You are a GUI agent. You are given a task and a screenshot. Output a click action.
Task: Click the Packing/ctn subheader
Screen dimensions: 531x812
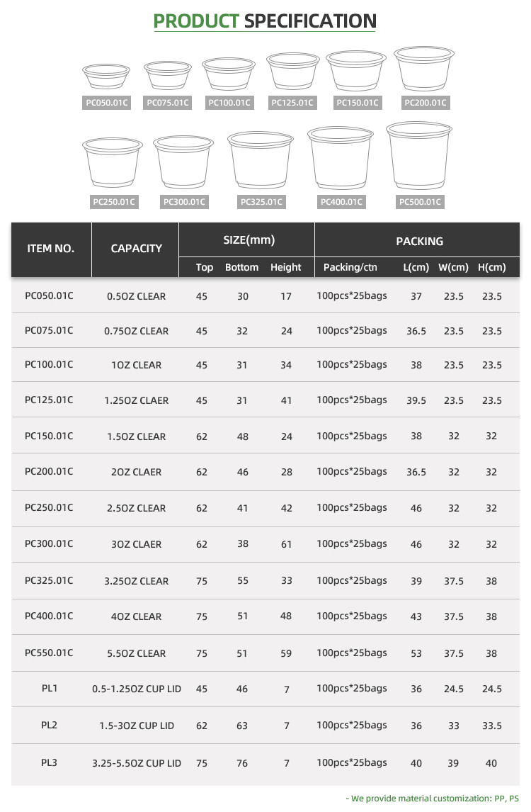350,267
